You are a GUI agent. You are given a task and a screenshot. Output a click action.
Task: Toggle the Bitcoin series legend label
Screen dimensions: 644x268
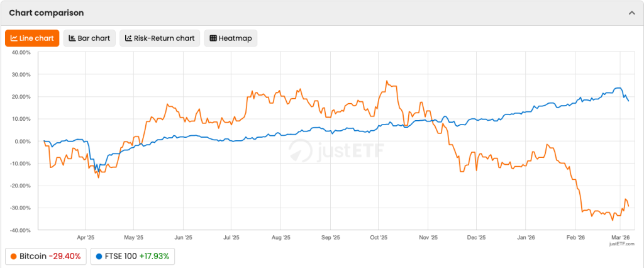(x=33, y=257)
